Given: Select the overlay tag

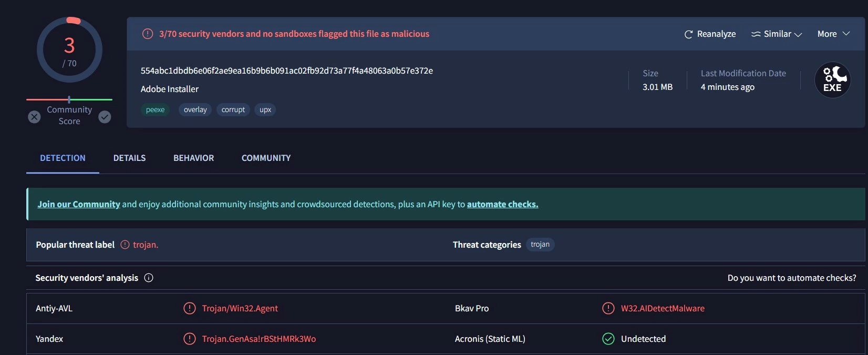Looking at the screenshot, I should pyautogui.click(x=195, y=109).
